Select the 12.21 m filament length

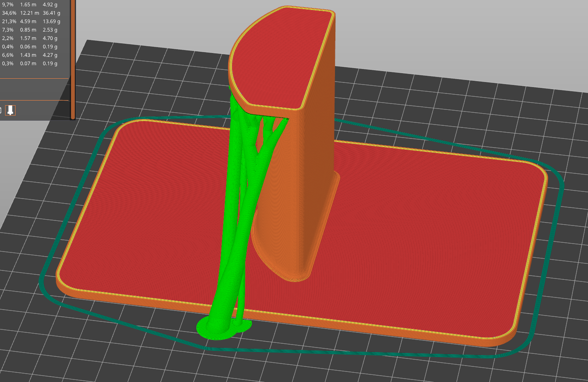[x=29, y=13]
